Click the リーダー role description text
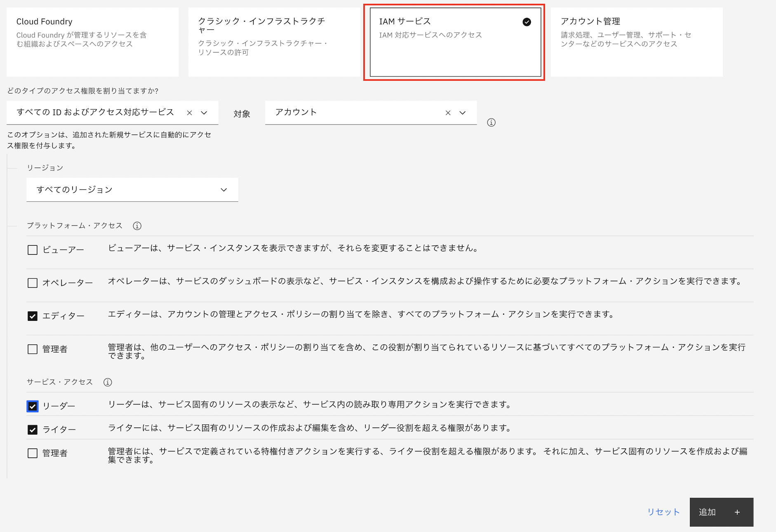Screen dimensions: 776x532 tap(310, 405)
